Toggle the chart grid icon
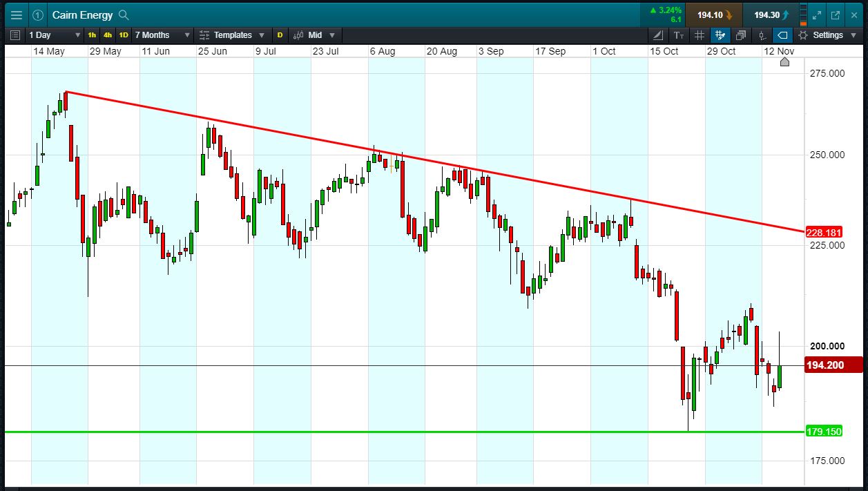868x491 pixels. tap(700, 35)
